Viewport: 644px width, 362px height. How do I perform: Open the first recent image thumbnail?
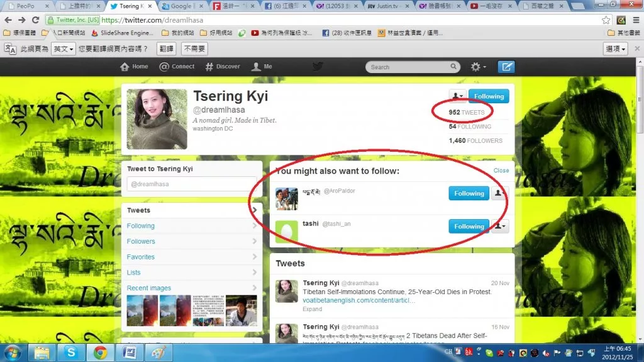(x=142, y=310)
